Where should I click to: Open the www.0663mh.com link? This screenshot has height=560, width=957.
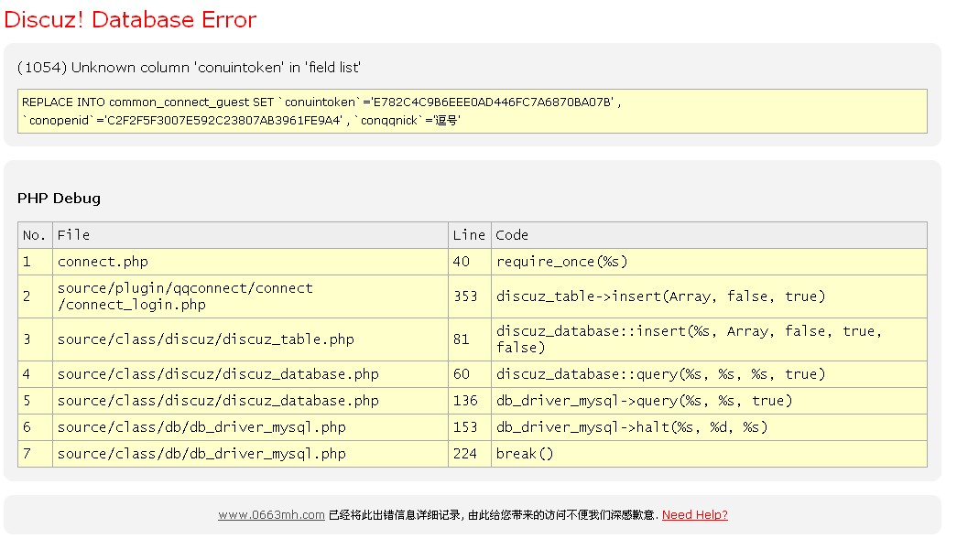271,515
